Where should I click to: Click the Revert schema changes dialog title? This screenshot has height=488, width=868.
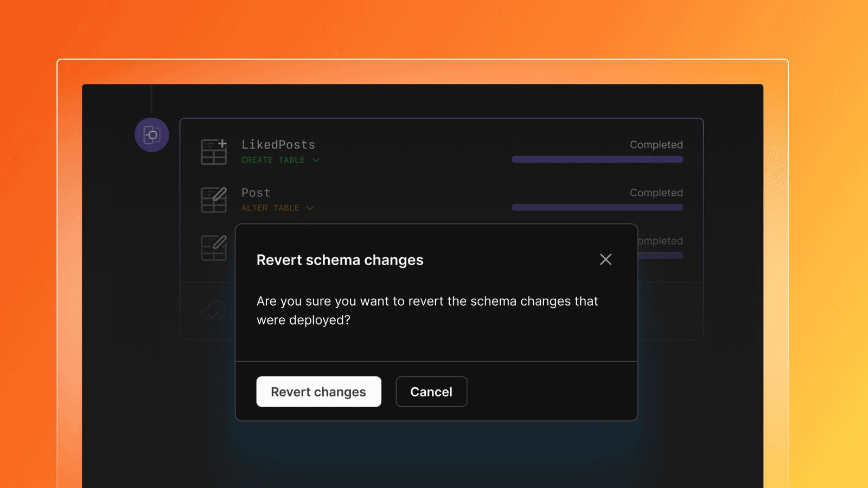340,260
